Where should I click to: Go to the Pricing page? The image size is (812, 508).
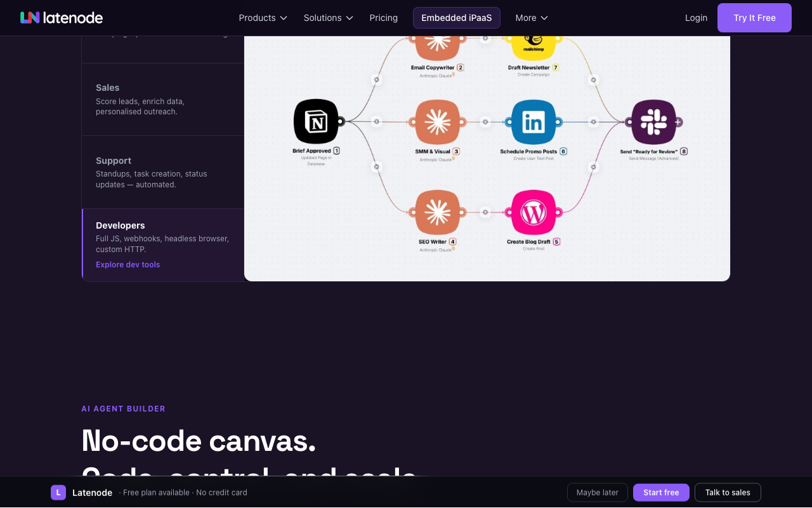click(x=384, y=18)
